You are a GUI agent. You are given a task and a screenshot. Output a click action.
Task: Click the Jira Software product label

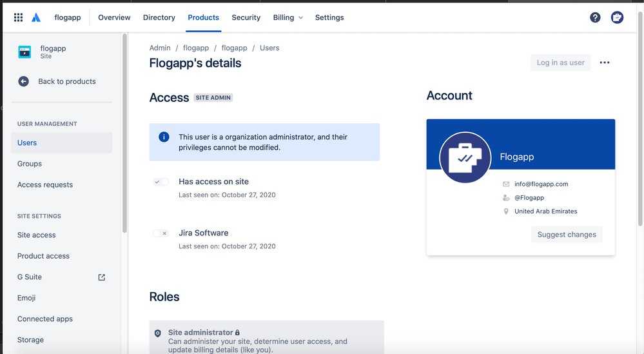click(x=203, y=233)
